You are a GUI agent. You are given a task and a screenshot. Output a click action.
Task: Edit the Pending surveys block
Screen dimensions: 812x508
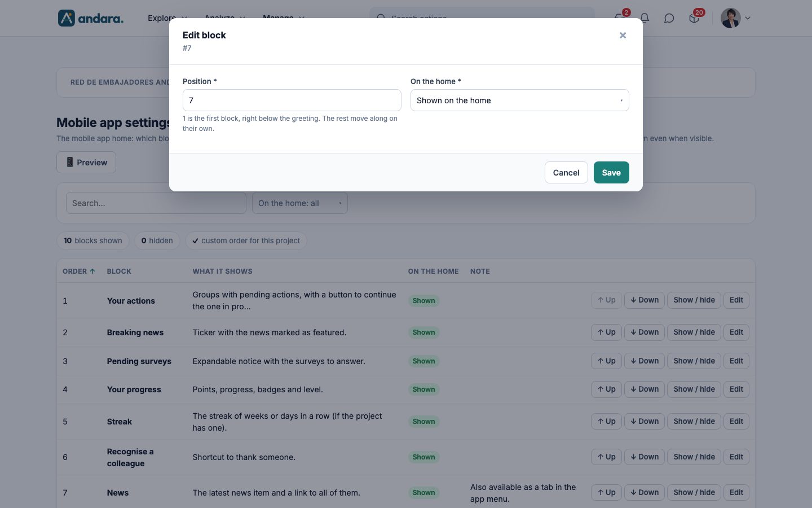(x=736, y=361)
